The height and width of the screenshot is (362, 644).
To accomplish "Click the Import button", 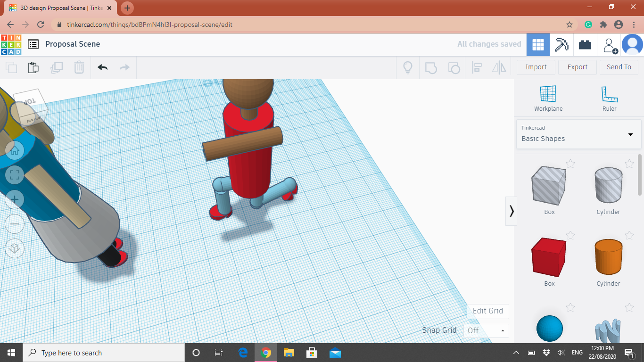I will (x=536, y=67).
